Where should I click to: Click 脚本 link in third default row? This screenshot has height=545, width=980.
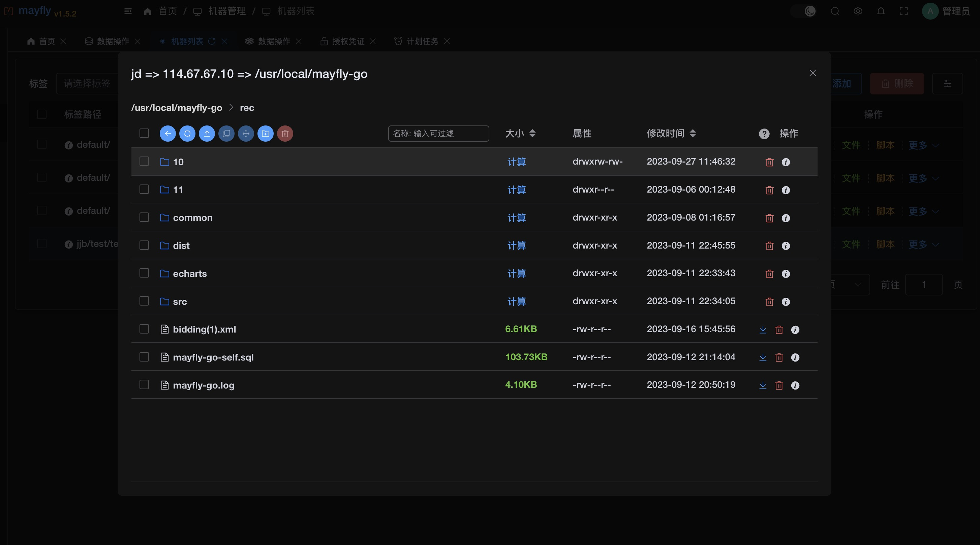(x=885, y=211)
